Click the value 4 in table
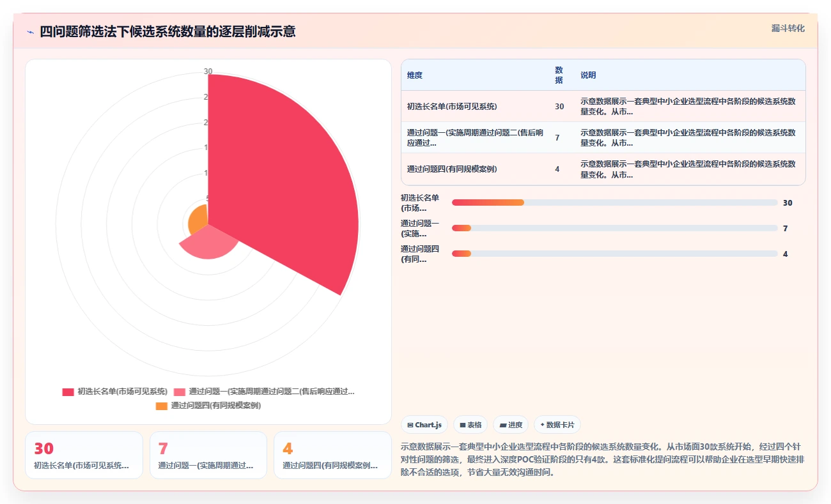Screen dimensions: 831x504 557,169
